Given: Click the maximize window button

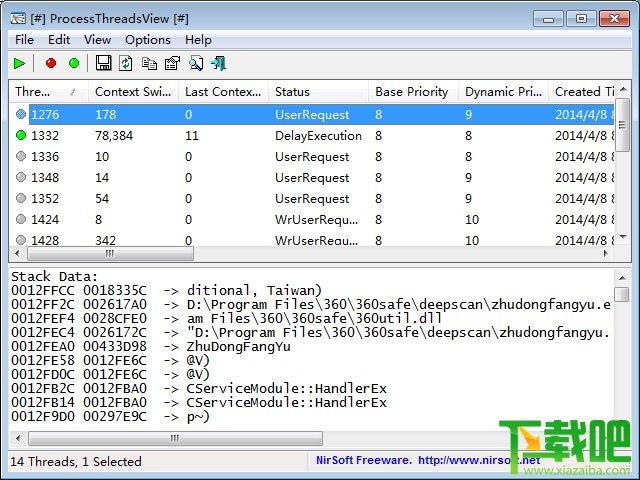Looking at the screenshot, I should pos(581,19).
